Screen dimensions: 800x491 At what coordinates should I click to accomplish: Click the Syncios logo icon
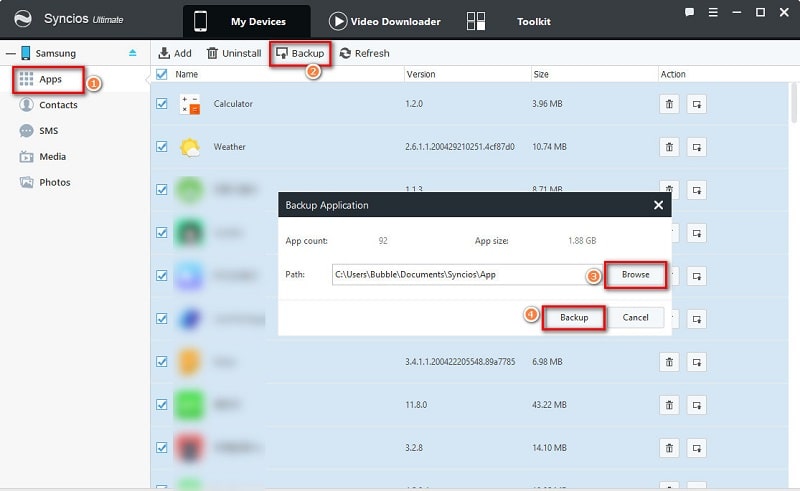23,19
